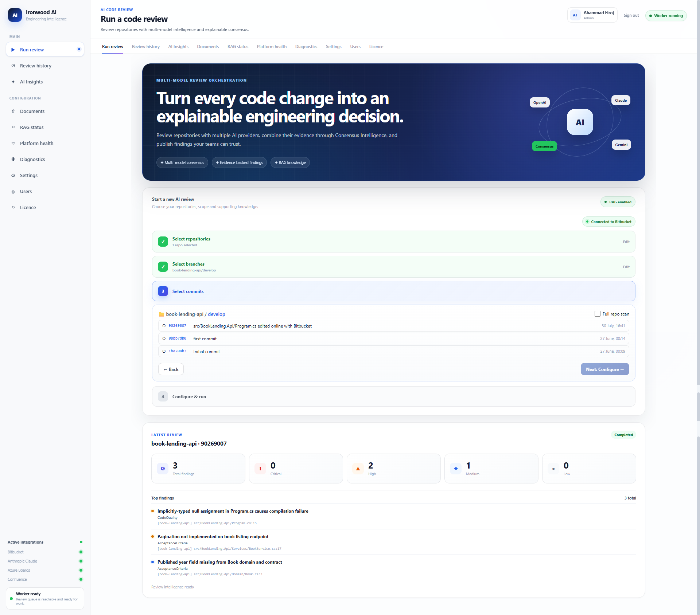Enable the Full repo scan checkbox
This screenshot has width=700, height=615.
tap(598, 314)
